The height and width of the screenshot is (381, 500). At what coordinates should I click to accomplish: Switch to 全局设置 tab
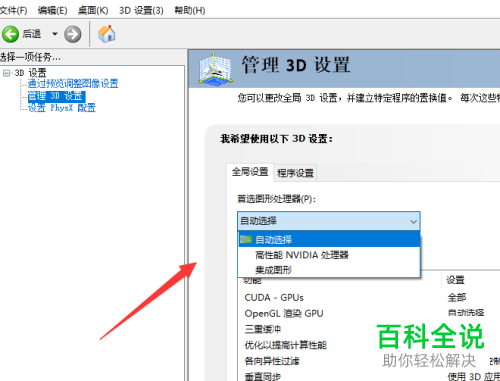tap(250, 172)
